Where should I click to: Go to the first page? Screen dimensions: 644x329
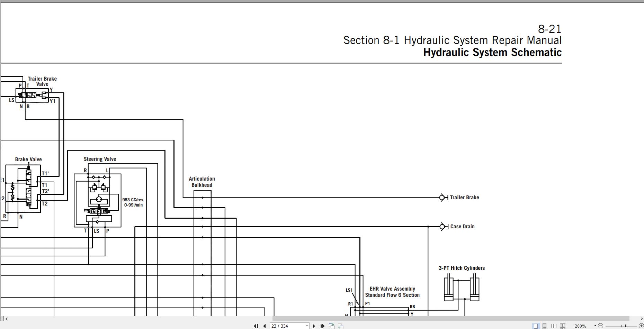point(256,326)
